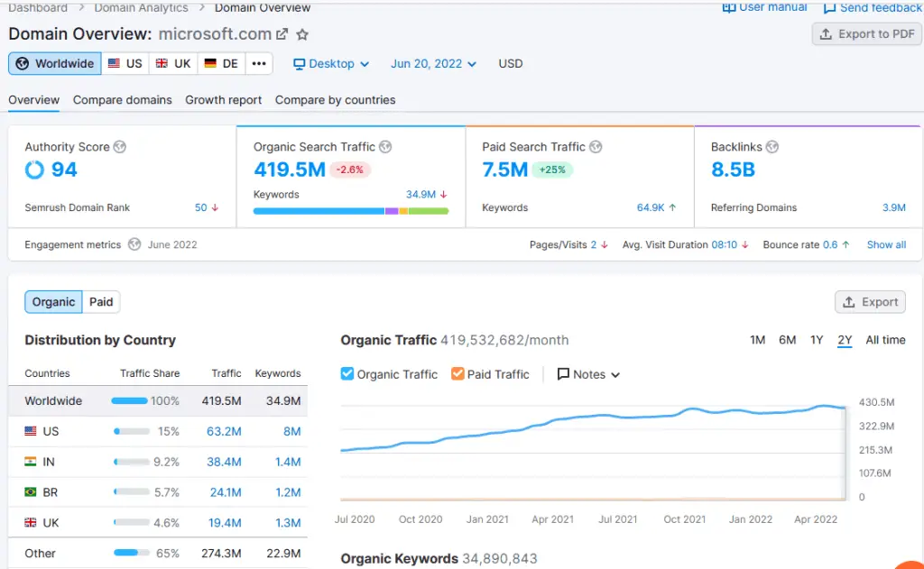Screen dimensions: 924x569
Task: Click the globe icon next to Authority Score
Action: click(119, 147)
